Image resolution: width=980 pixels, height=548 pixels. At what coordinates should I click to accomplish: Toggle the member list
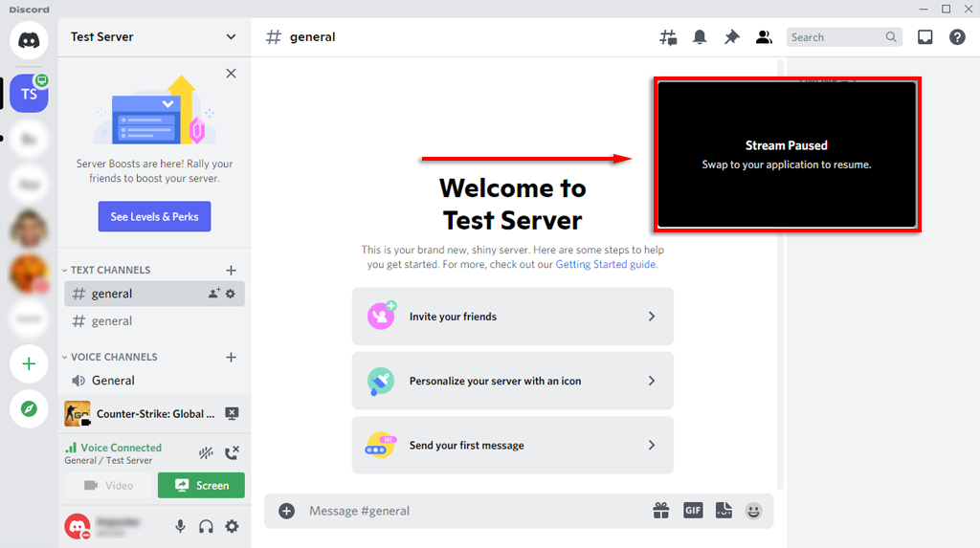click(x=764, y=37)
